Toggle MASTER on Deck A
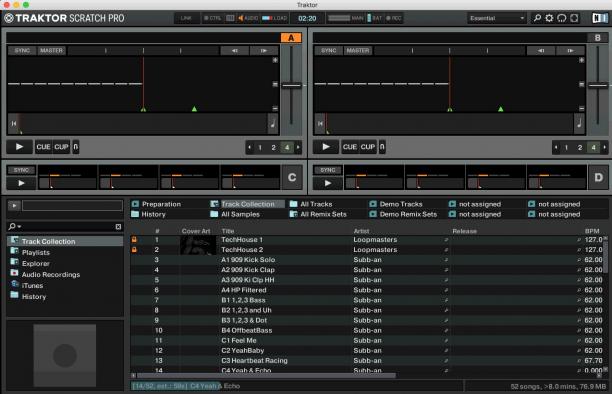Viewport: 612px width, 394px height. (x=52, y=50)
